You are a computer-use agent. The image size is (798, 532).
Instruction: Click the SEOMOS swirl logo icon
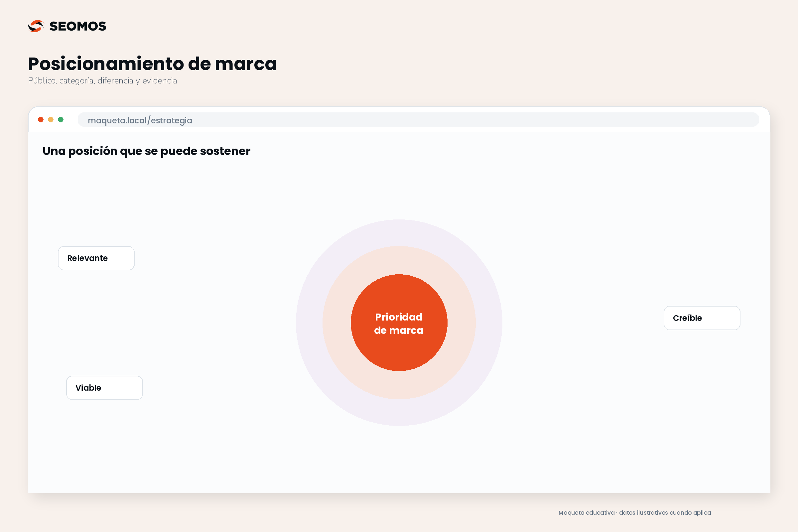[36, 26]
